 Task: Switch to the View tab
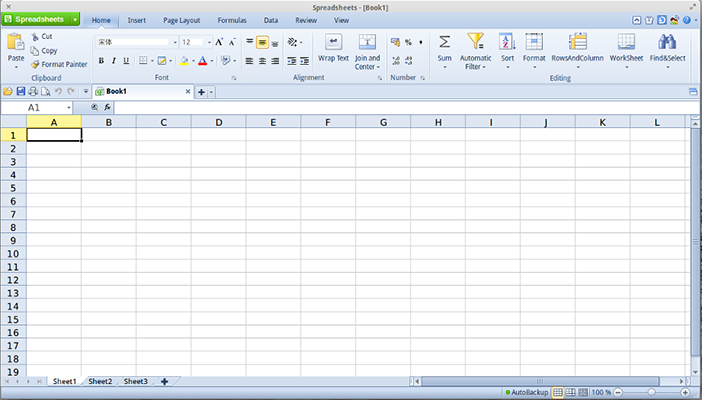tap(341, 21)
